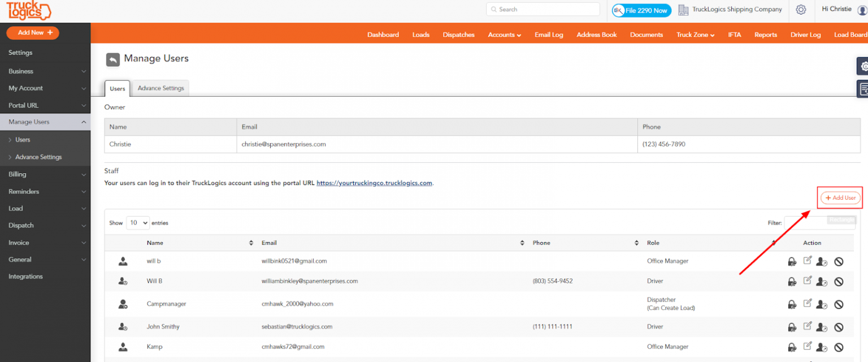Screen dimensions: 868x362
Task: Disable the user will b via ban icon
Action: 839,261
